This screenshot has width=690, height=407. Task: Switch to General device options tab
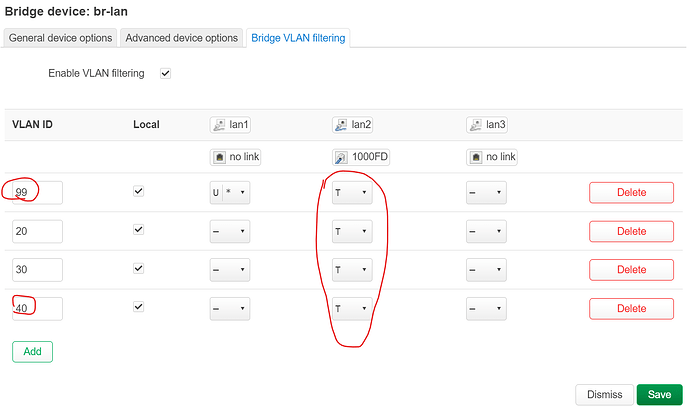(x=60, y=38)
